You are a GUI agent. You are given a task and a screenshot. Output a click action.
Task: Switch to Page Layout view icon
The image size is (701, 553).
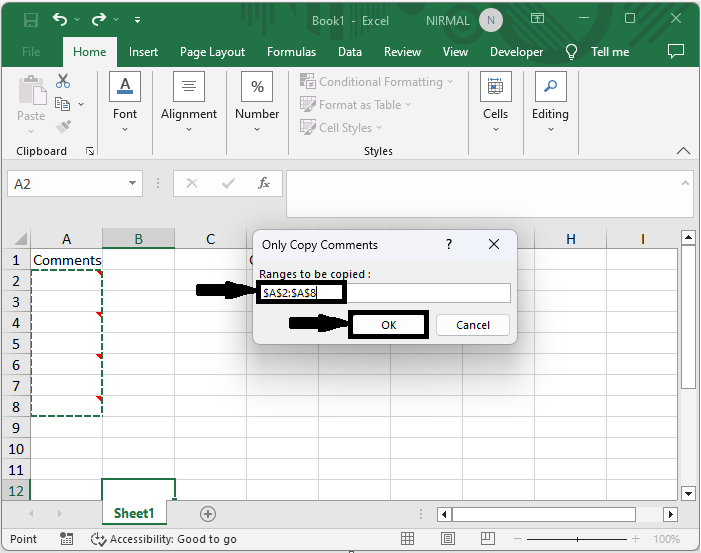click(x=448, y=539)
